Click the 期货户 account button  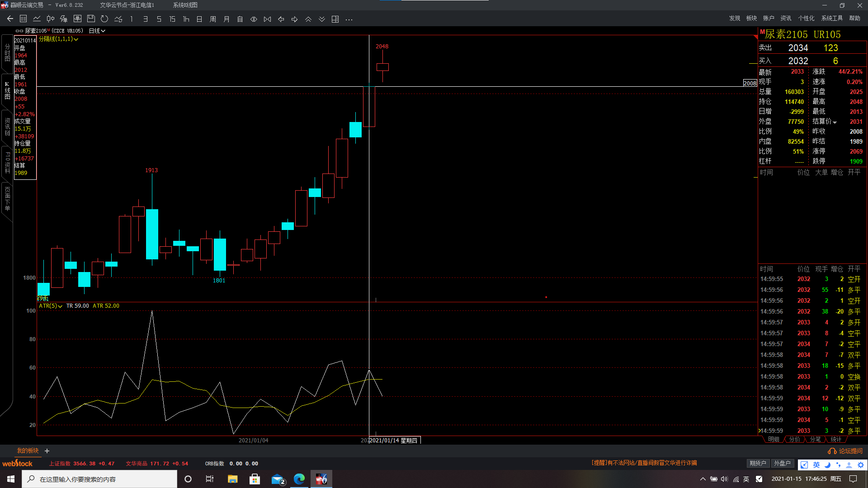coord(758,463)
